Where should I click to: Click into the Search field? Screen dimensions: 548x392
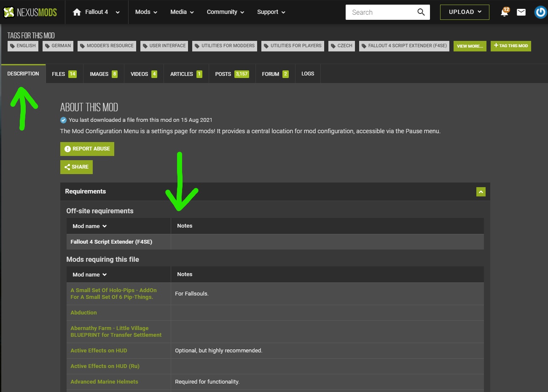(x=381, y=12)
